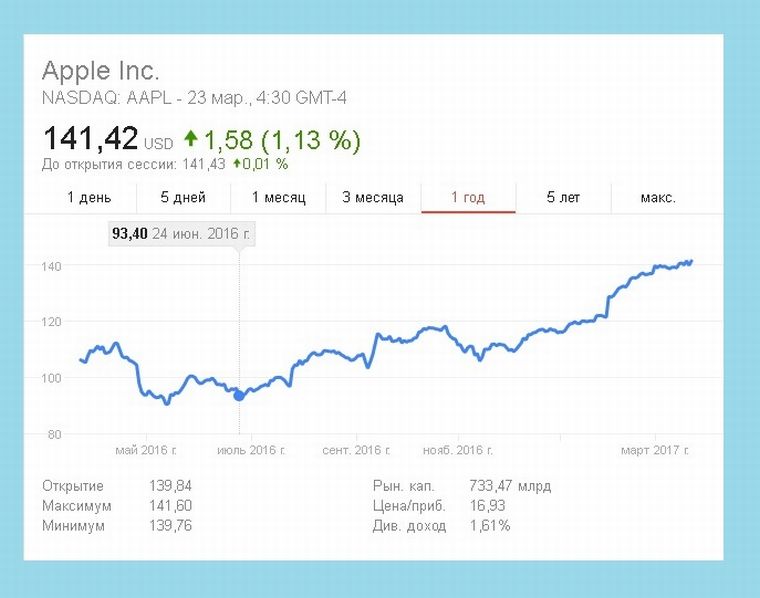The image size is (760, 598).
Task: Switch chart to 5 лет
Action: click(563, 197)
